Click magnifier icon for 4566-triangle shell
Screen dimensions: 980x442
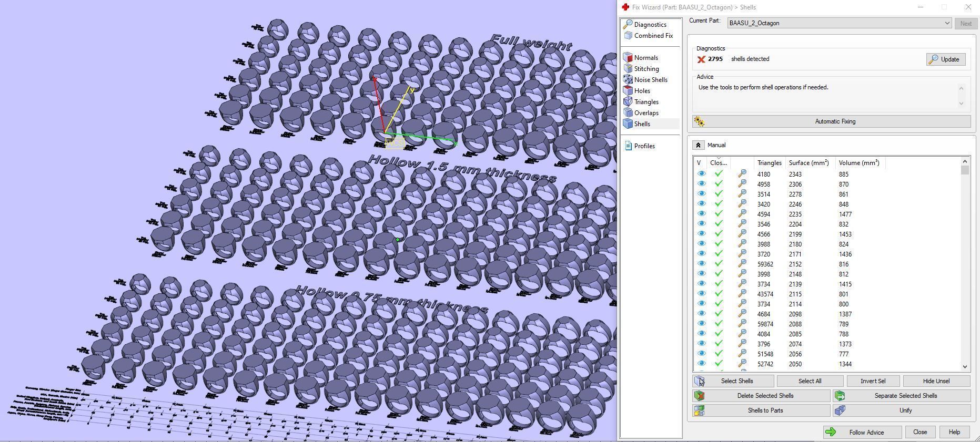pos(742,234)
